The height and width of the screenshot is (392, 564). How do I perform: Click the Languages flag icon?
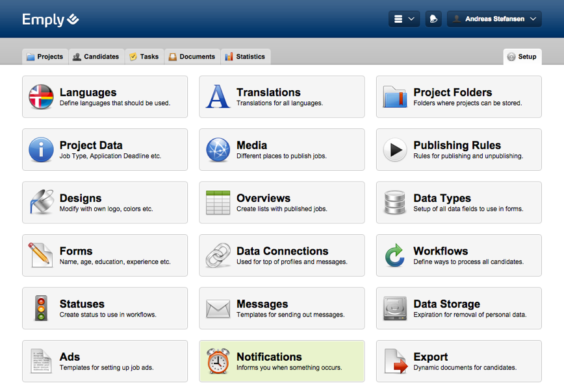[41, 97]
